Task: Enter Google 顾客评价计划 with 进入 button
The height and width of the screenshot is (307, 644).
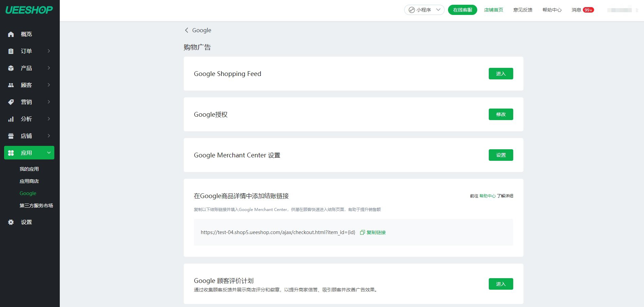Action: tap(501, 284)
